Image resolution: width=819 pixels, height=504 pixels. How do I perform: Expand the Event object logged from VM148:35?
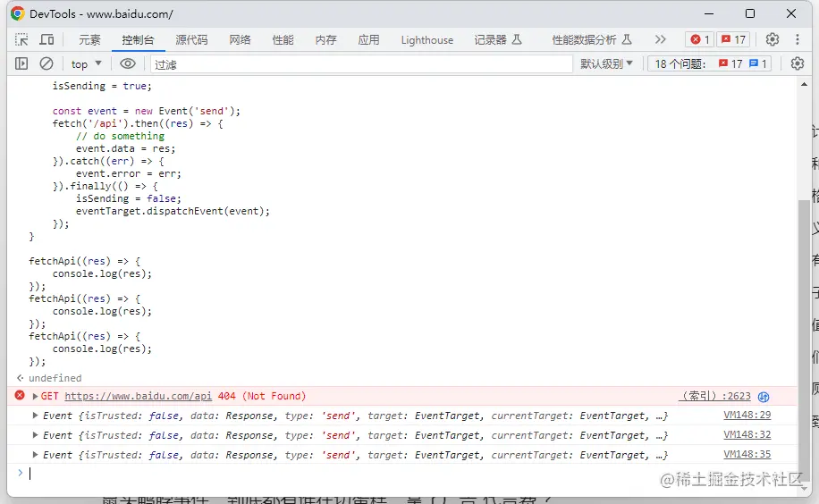click(x=35, y=454)
